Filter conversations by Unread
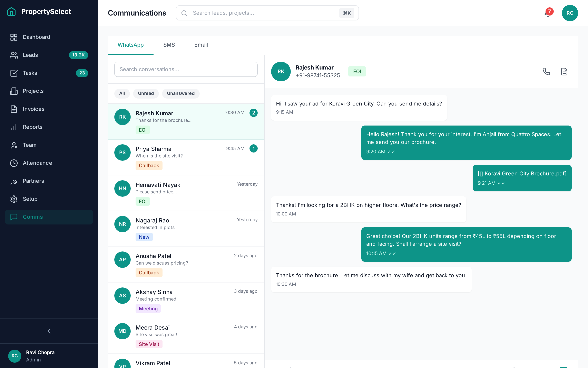This screenshot has width=588, height=368. click(x=146, y=93)
